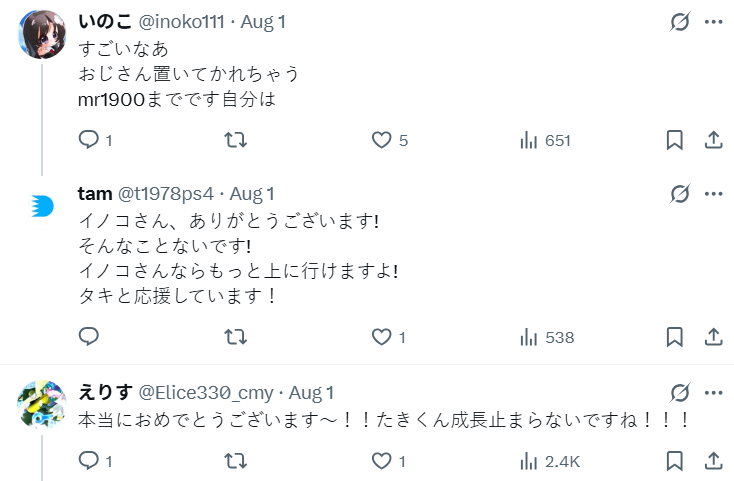Retweet いのこ's post
Image resolution: width=734 pixels, height=481 pixels.
click(236, 140)
